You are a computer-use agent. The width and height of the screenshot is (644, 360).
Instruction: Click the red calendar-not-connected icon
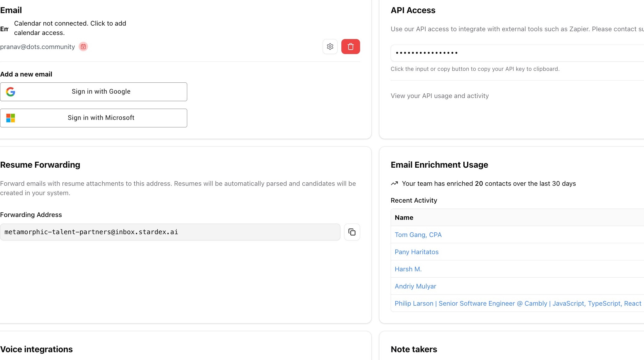tap(83, 47)
